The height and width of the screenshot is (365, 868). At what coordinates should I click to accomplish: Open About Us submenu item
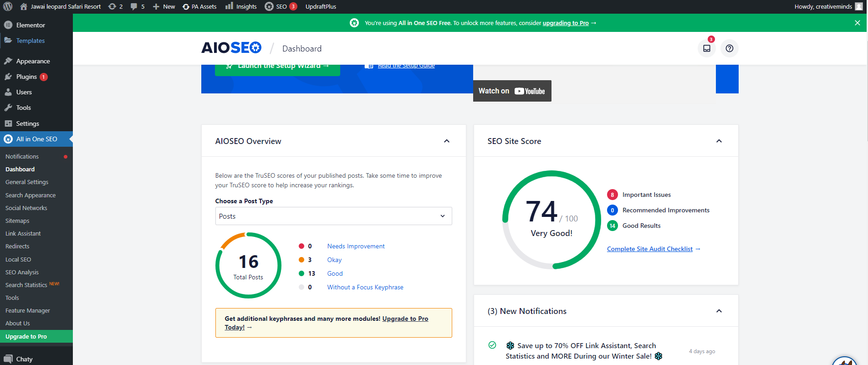click(18, 323)
